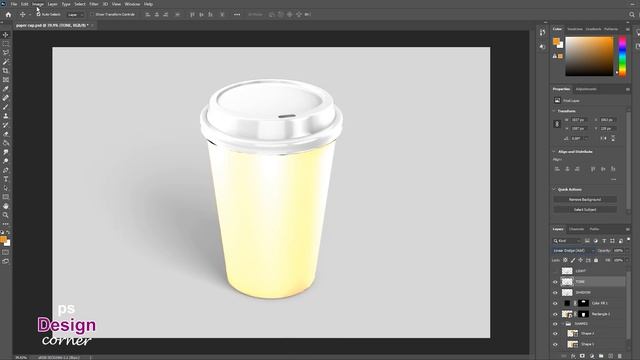Add a layer mask from Layers footer

582,356
